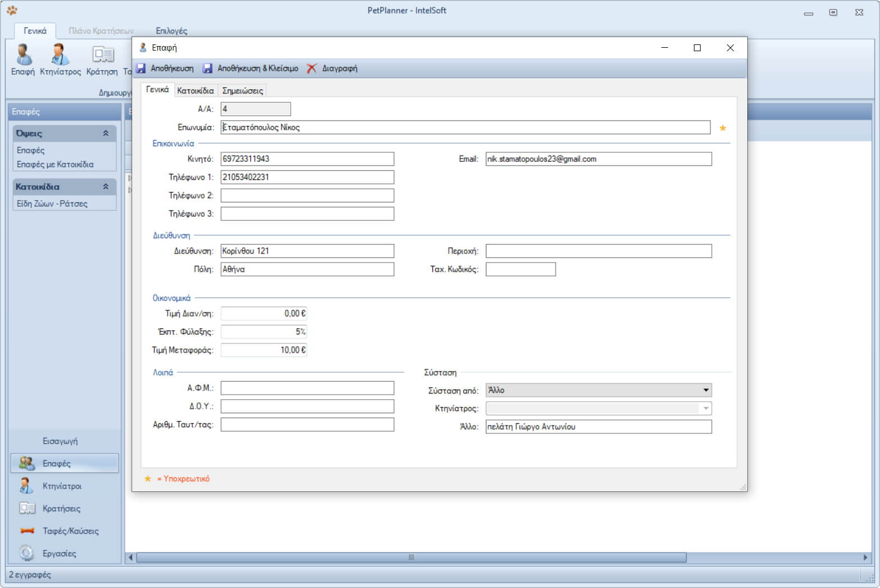Viewport: 880px width, 588px height.
Task: Expand the Κτηνίατρος combo box
Action: [706, 409]
